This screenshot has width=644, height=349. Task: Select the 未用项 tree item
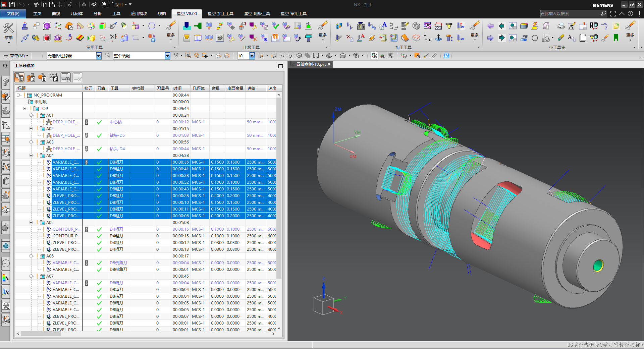[41, 102]
